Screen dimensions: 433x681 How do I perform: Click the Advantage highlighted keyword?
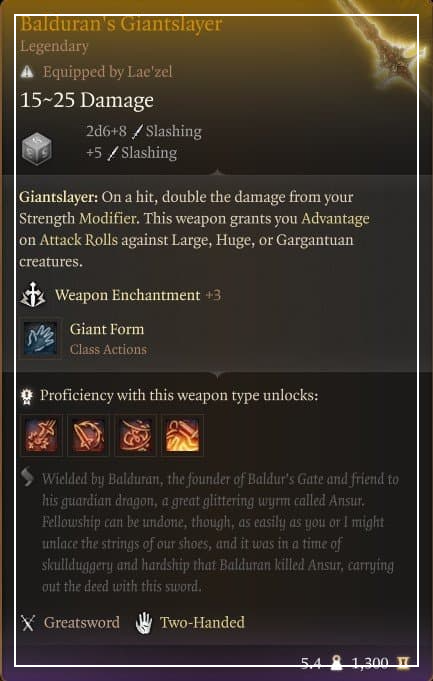335,218
